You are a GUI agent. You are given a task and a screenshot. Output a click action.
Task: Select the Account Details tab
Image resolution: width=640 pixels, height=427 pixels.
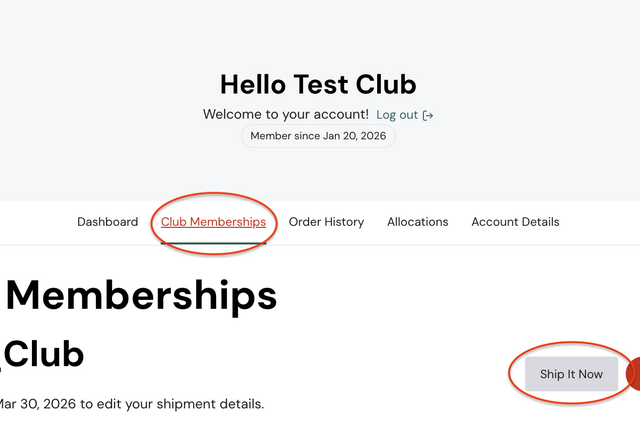[x=515, y=222]
